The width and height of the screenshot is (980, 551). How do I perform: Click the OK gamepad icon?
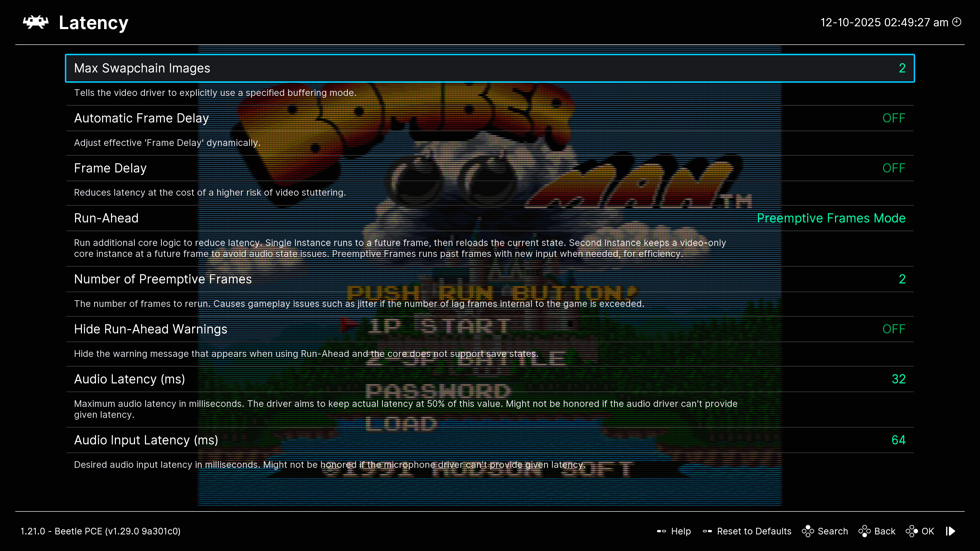[x=912, y=531]
